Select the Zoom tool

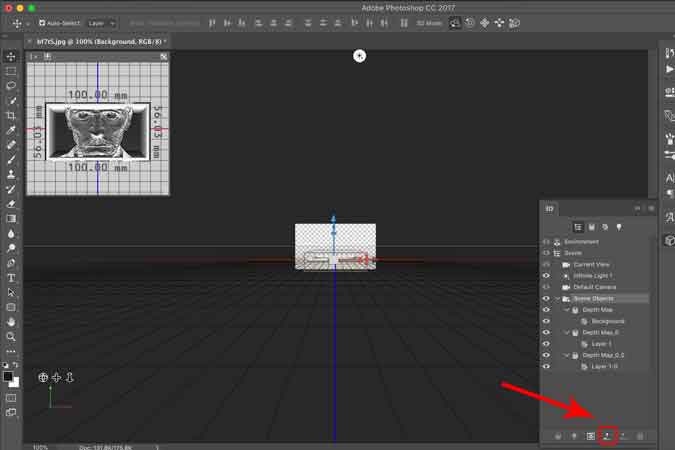pos(11,337)
